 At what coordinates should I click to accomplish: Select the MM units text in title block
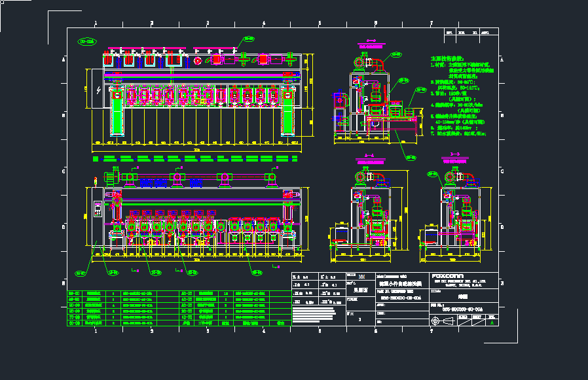click(x=362, y=278)
